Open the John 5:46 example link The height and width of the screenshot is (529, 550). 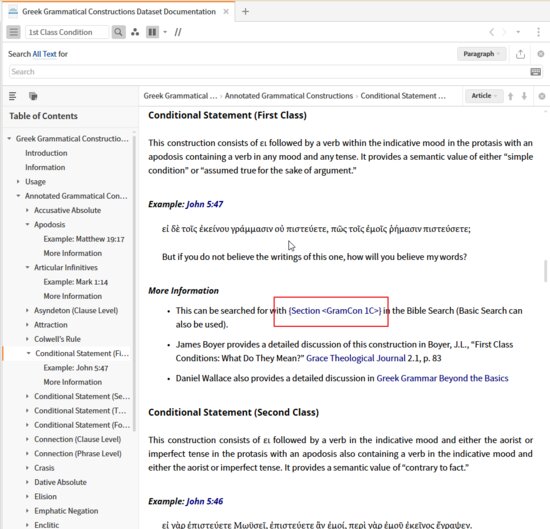(x=204, y=501)
